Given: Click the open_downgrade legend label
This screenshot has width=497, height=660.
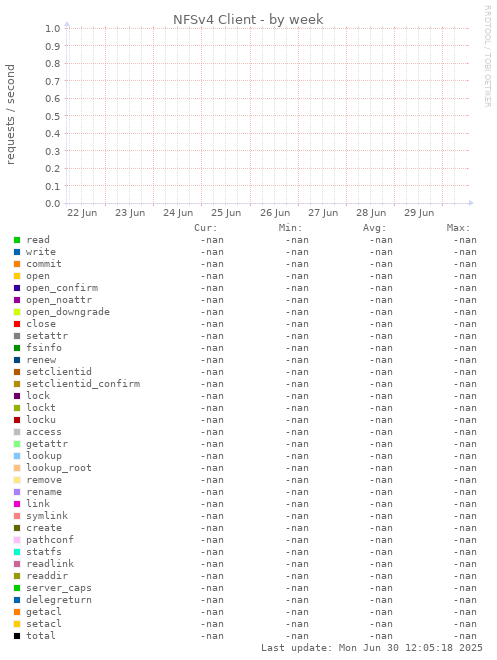Looking at the screenshot, I should click(68, 312).
